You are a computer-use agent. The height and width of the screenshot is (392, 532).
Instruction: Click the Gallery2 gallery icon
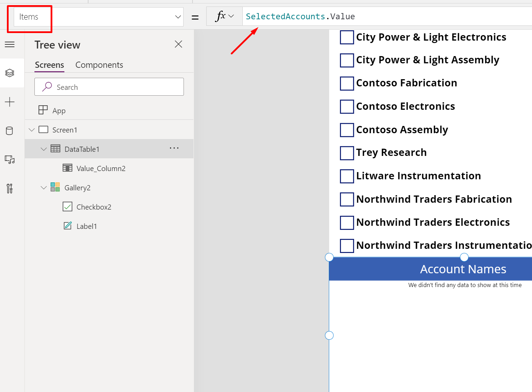[55, 187]
